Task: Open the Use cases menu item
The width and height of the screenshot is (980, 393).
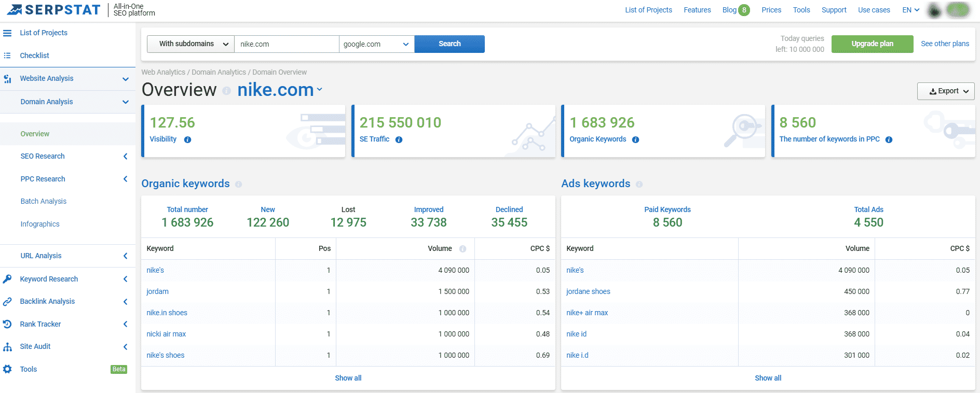Action: point(874,10)
